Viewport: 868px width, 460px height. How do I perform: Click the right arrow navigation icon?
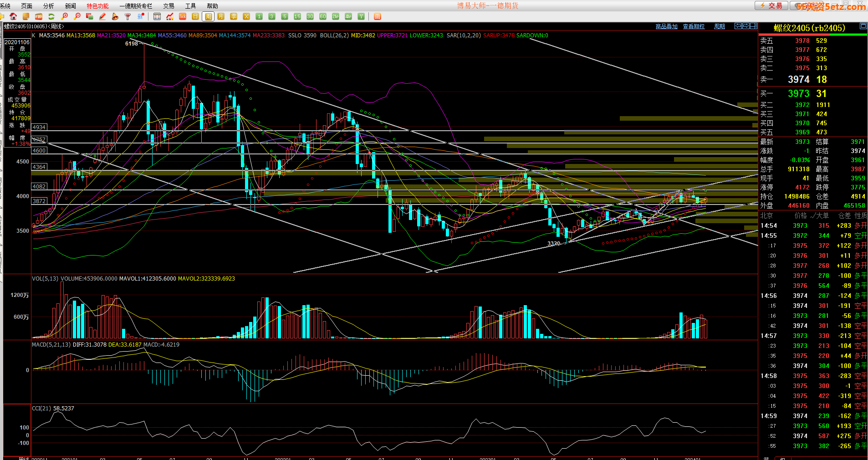(745, 26)
